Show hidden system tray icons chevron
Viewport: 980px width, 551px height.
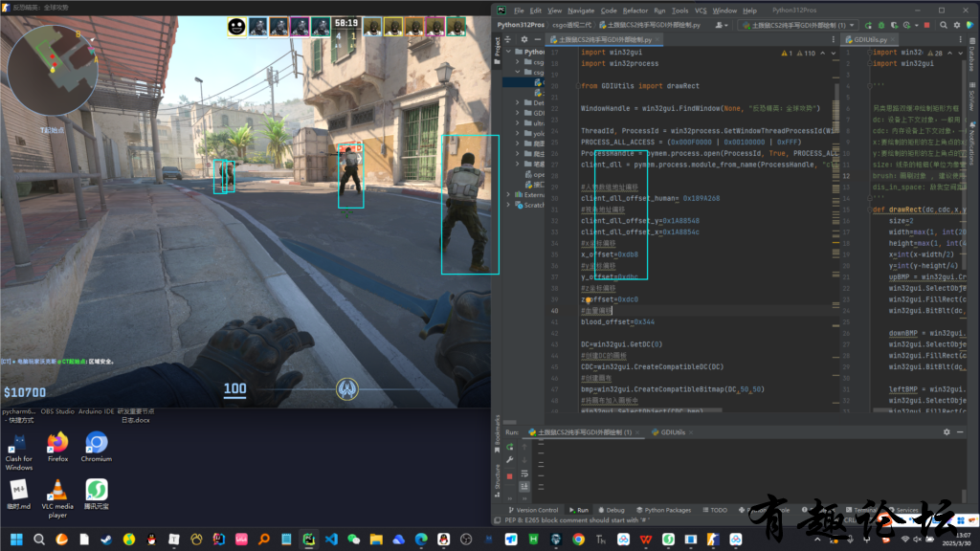click(x=816, y=540)
